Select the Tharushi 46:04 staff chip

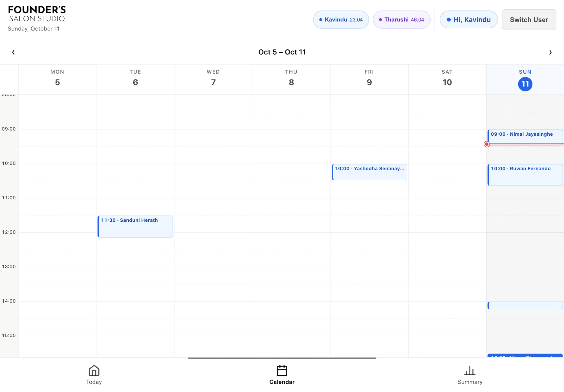coord(401,20)
